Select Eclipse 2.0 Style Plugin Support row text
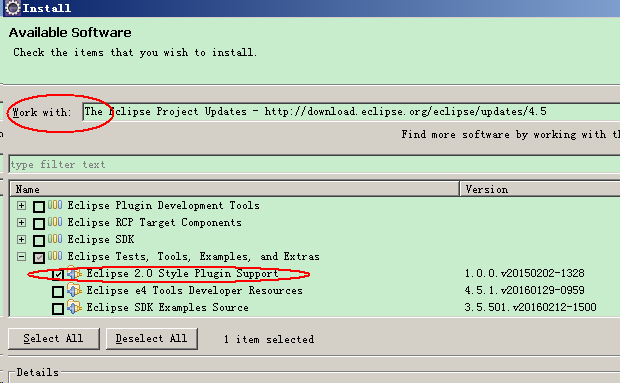 click(182, 274)
